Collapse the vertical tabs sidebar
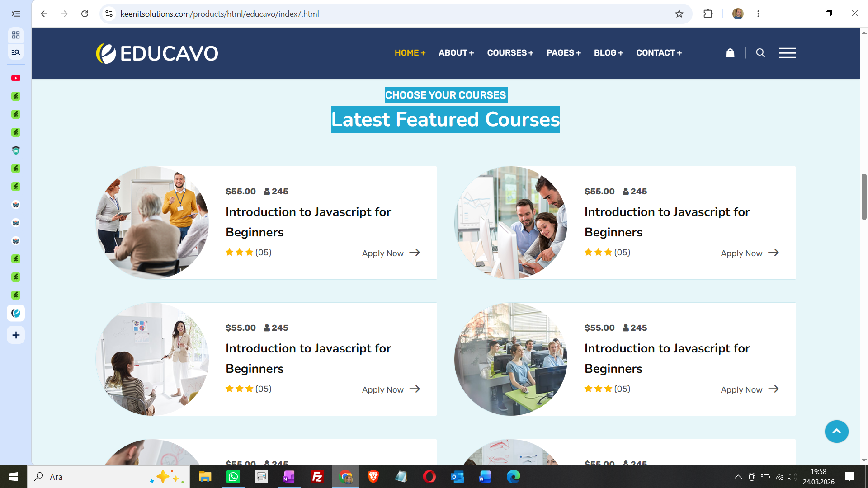Viewport: 868px width, 488px height. point(16,14)
